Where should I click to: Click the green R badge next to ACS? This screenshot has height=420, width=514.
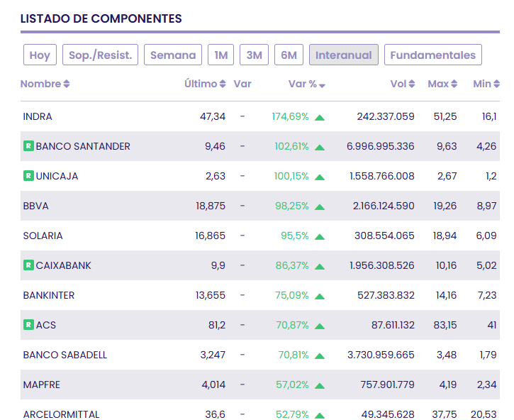[x=28, y=325]
